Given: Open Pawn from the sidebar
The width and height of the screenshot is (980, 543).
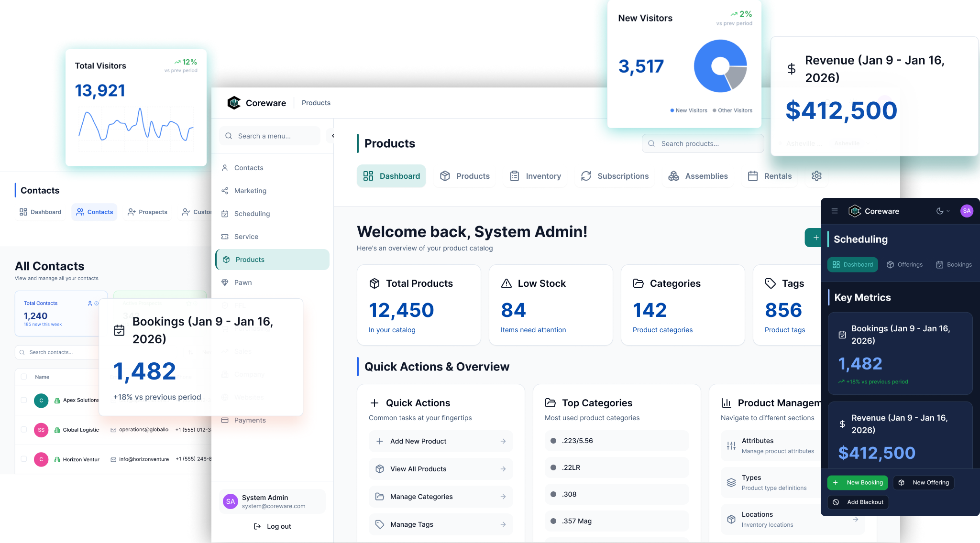Looking at the screenshot, I should 243,282.
